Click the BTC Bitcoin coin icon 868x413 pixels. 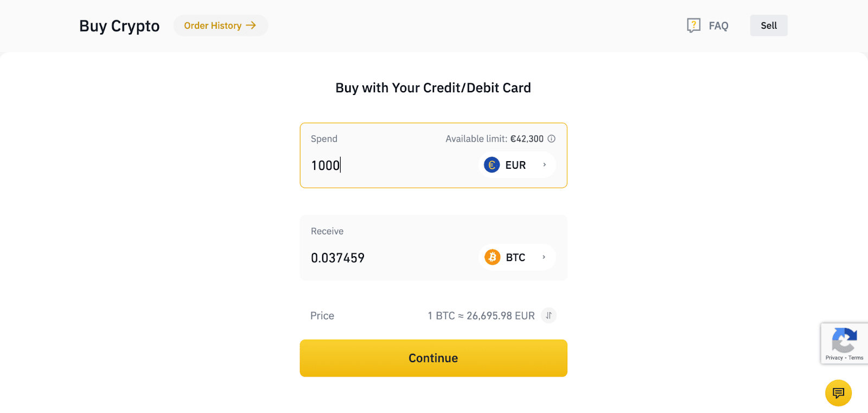(x=492, y=257)
